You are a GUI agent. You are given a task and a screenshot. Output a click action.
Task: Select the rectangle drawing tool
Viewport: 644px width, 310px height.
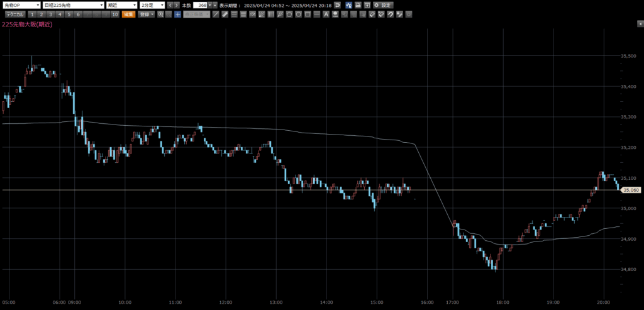(307, 14)
